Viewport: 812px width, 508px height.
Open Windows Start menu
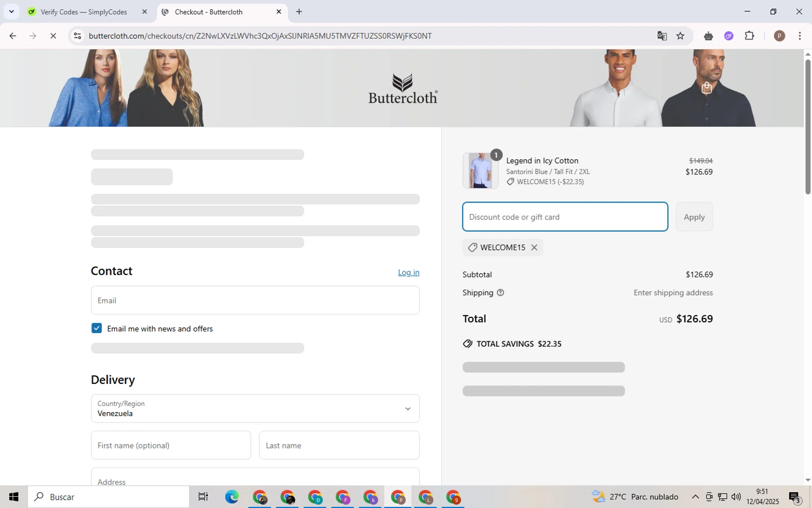click(x=14, y=497)
